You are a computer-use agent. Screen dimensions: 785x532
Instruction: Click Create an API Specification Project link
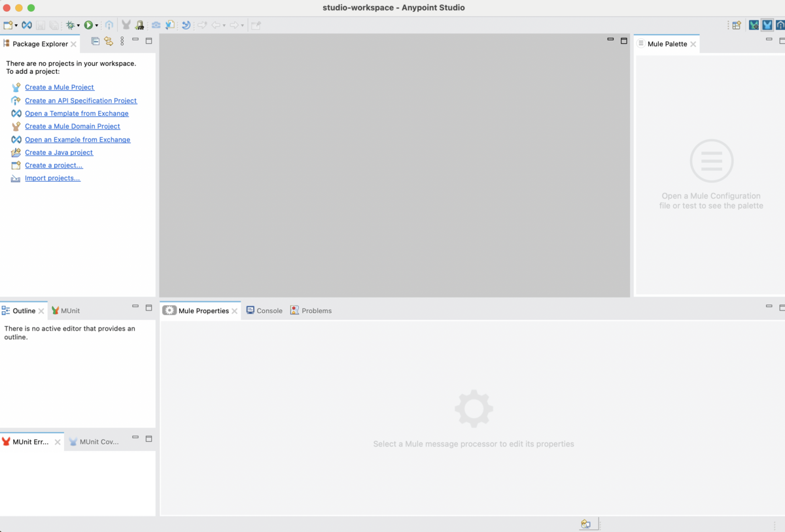(x=81, y=101)
